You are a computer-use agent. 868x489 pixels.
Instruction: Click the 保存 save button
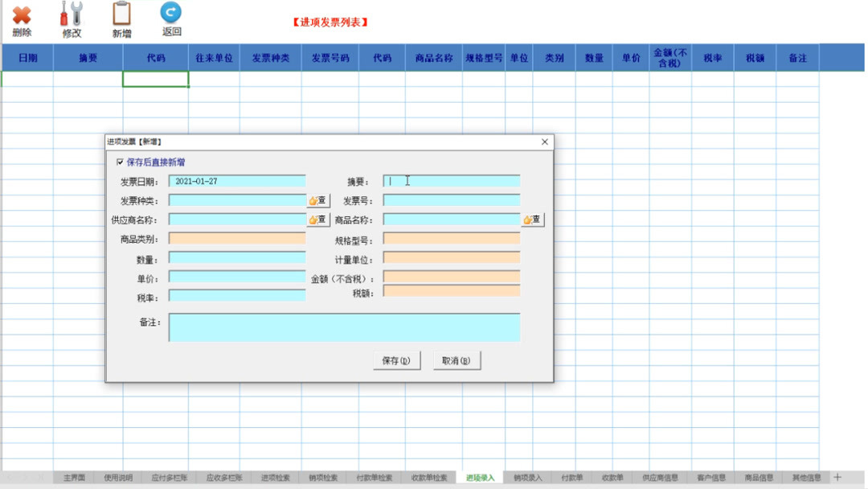(x=395, y=360)
